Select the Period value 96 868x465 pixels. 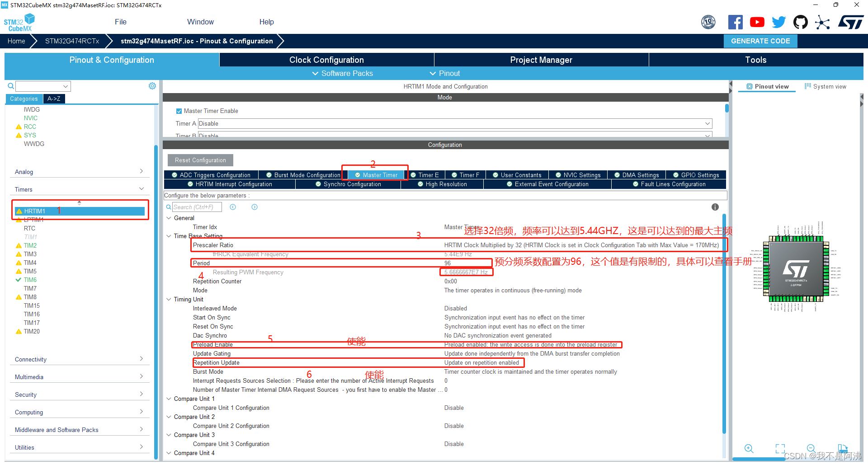(448, 263)
